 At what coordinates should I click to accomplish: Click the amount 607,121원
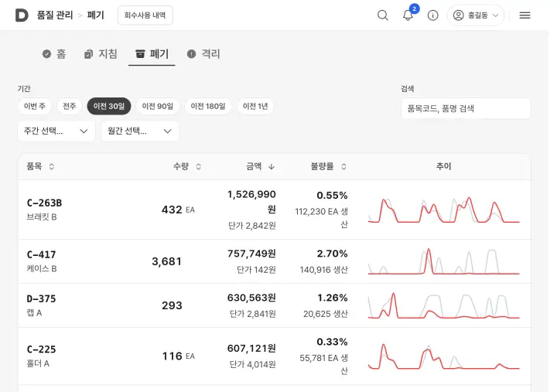coord(251,349)
